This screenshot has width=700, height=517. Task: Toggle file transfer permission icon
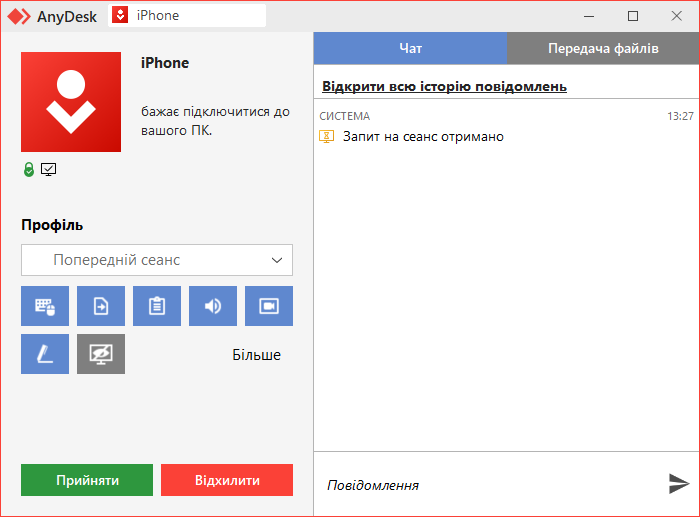click(x=101, y=306)
